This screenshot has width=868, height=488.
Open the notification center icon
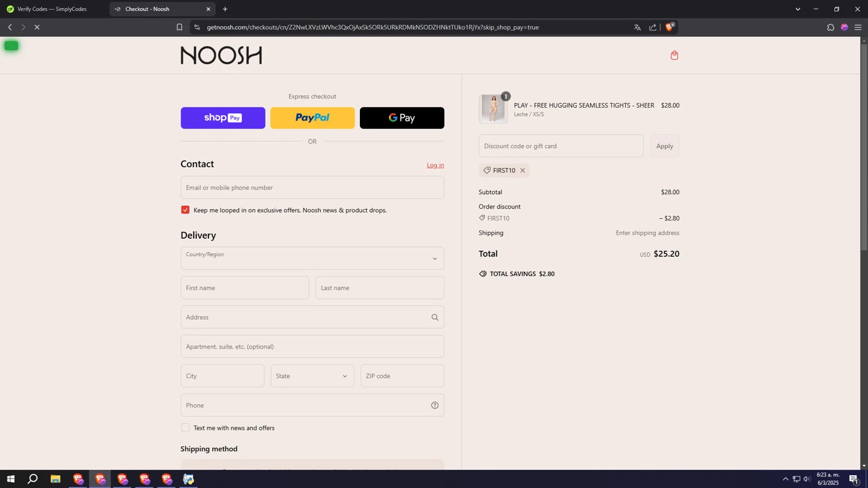point(854,479)
